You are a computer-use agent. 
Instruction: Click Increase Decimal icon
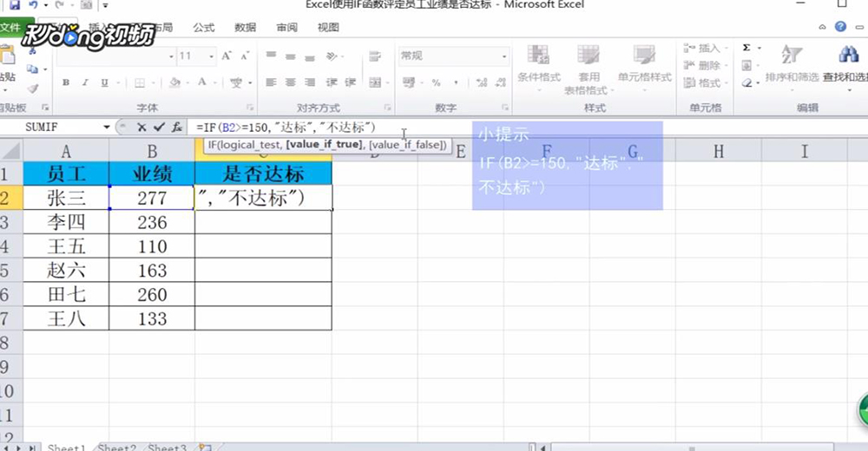coord(481,82)
